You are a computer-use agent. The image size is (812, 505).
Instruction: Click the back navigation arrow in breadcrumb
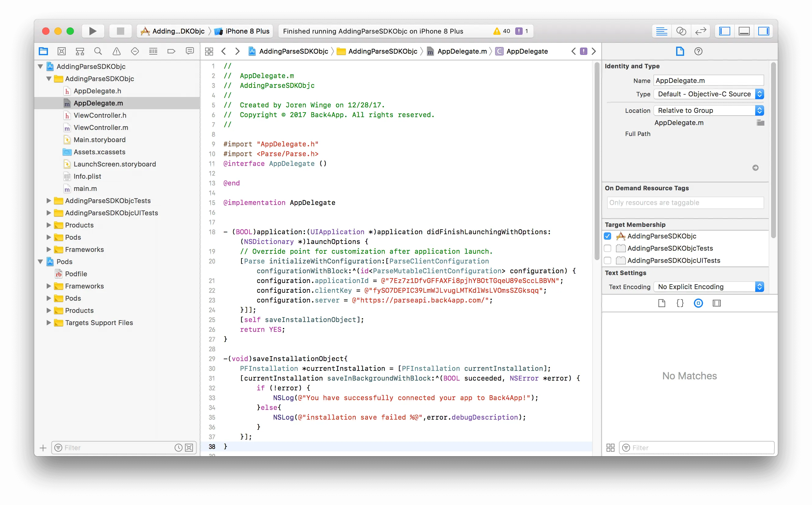[224, 51]
